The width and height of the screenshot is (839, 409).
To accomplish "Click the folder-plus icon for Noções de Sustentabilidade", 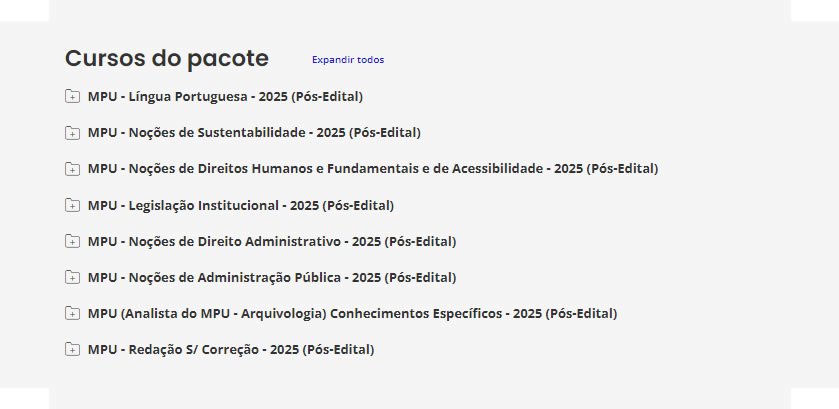I will click(72, 133).
